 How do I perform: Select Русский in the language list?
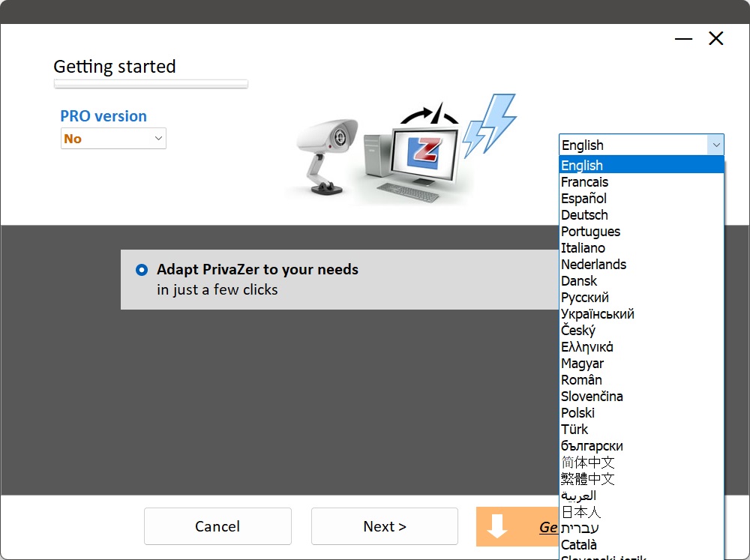tap(585, 298)
